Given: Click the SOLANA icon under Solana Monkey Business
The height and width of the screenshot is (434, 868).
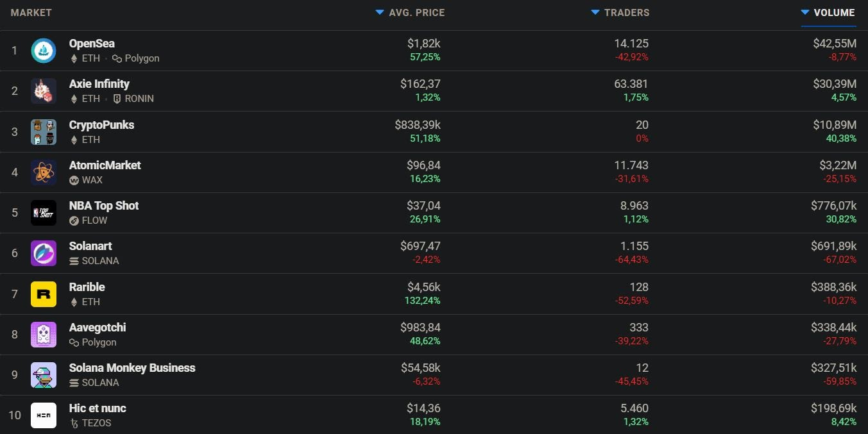Looking at the screenshot, I should 74,383.
